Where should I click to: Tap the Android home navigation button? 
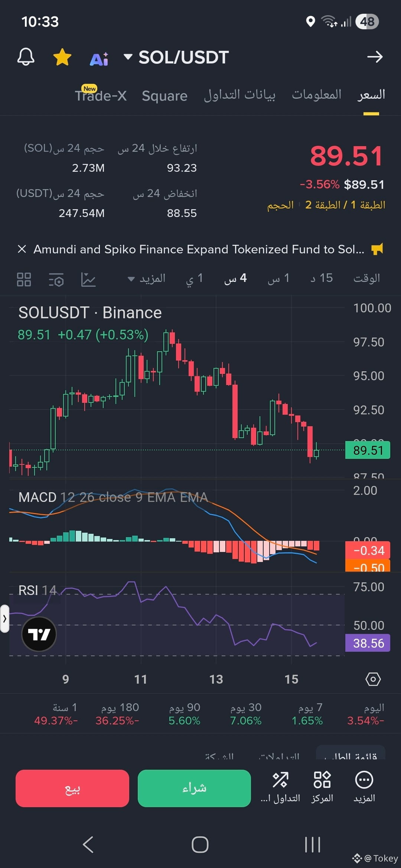(x=200, y=845)
